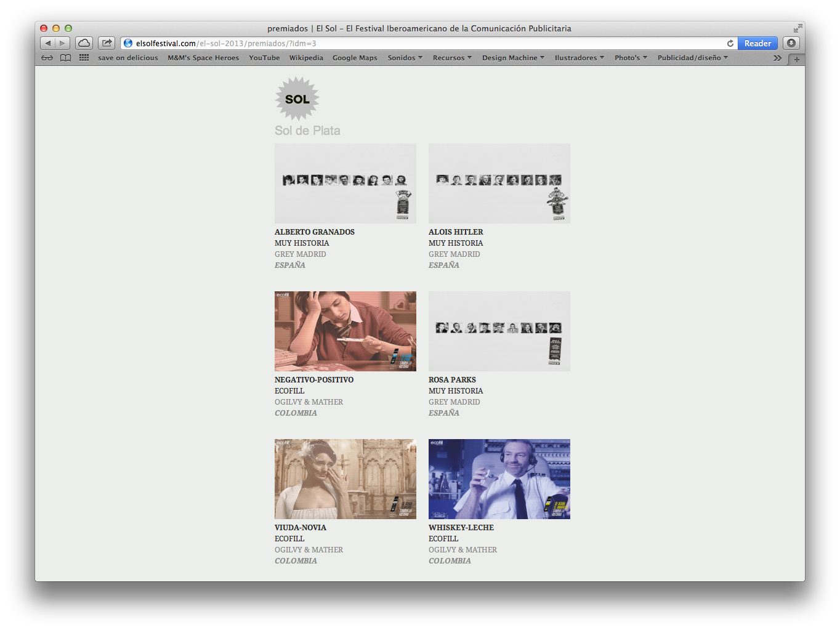This screenshot has width=840, height=630.
Task: Enter full screen using the corner arrows icon
Action: coord(798,28)
